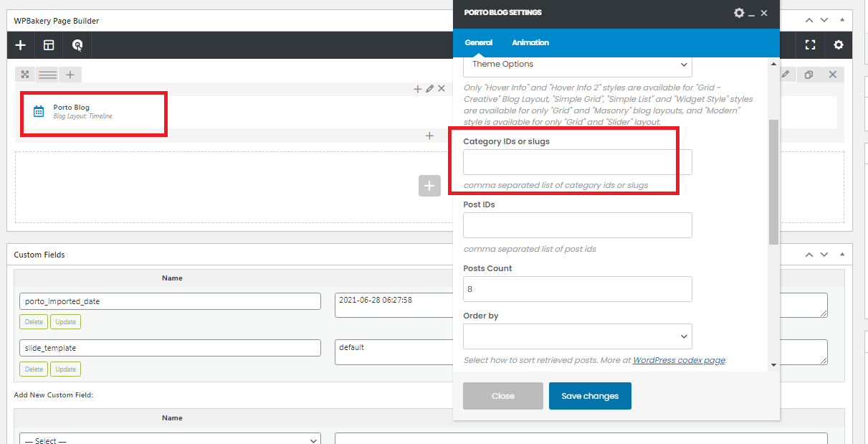Prepend element with the column's top plus icon
868x444 pixels.
[418, 89]
